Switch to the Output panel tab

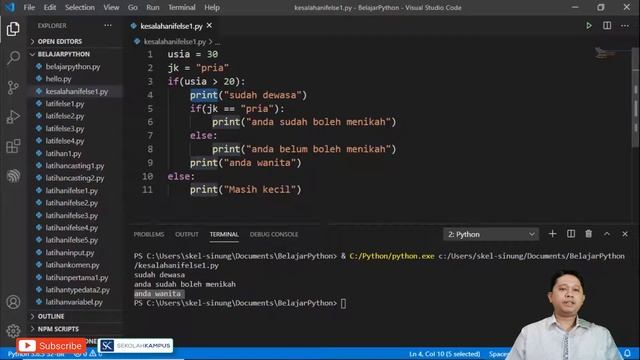tap(187, 234)
